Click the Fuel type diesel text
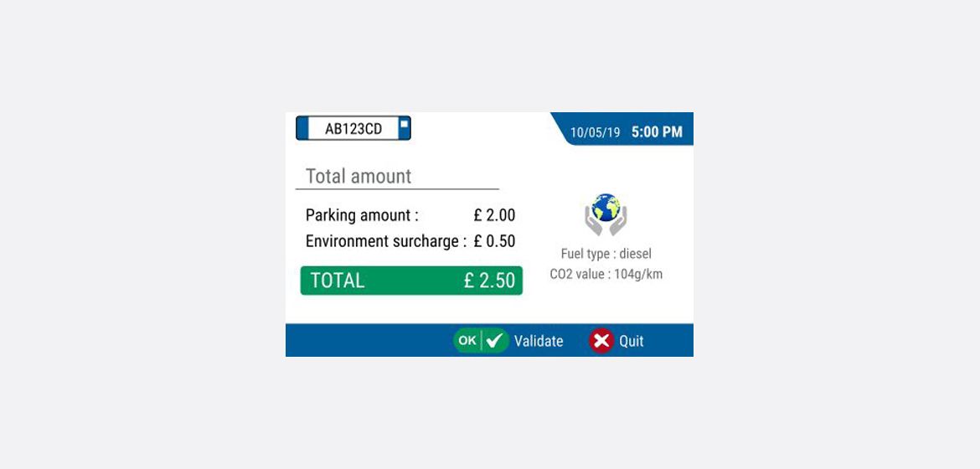The height and width of the screenshot is (469, 980). tap(606, 254)
